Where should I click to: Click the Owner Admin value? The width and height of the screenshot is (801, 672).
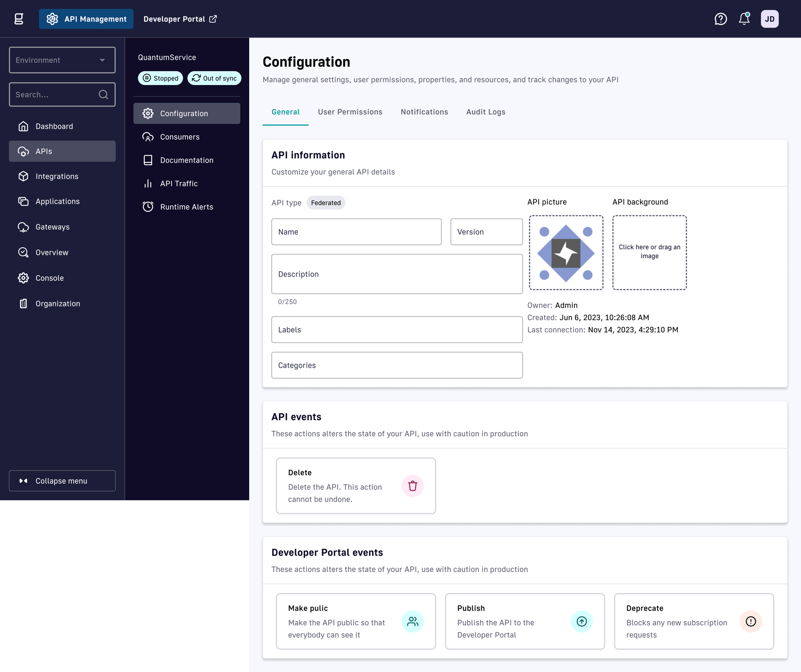point(566,305)
